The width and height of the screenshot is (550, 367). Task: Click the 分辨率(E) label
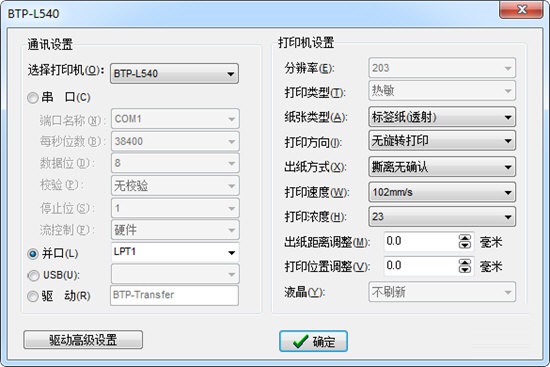(309, 68)
